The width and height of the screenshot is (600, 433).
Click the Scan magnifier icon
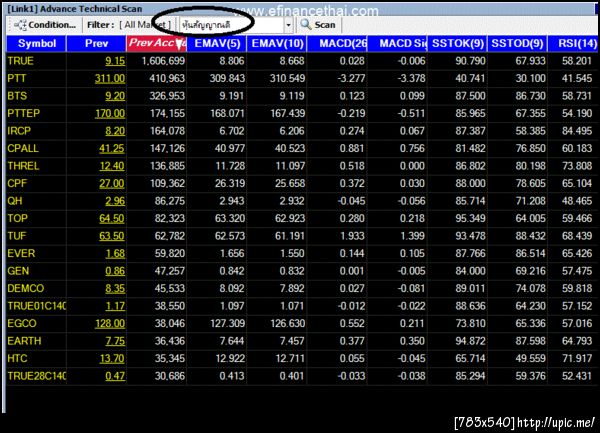point(306,24)
